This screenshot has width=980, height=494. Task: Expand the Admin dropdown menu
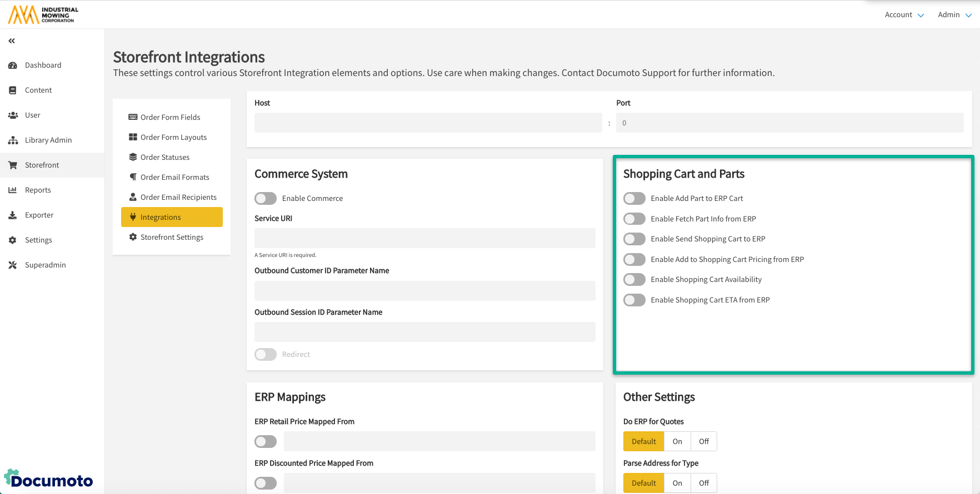pos(954,15)
